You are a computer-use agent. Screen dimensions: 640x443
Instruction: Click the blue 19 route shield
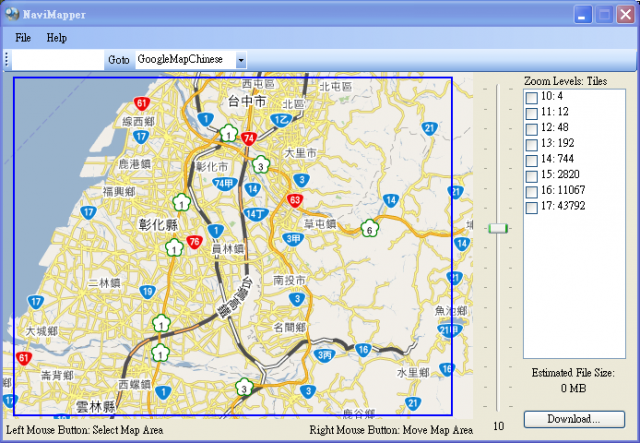coord(147,292)
